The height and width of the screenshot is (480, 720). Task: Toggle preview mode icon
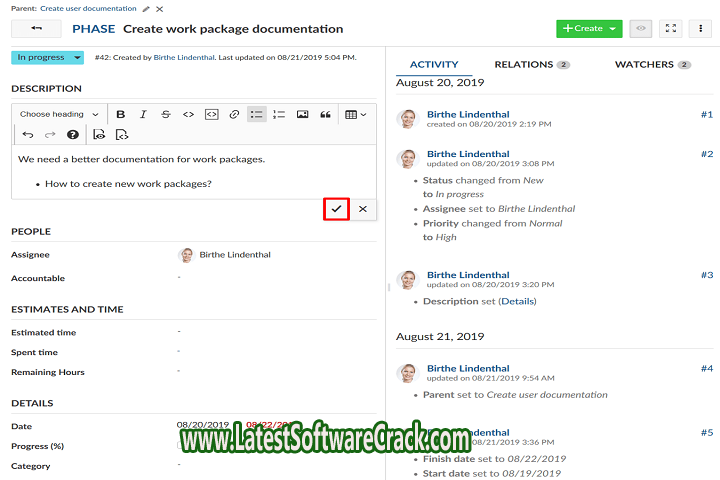tap(99, 135)
